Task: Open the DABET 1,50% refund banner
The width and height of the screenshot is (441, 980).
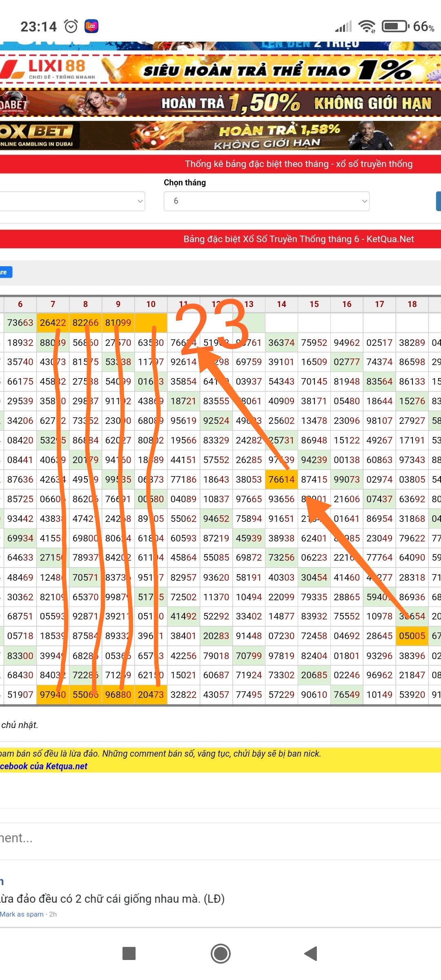Action: (220, 102)
